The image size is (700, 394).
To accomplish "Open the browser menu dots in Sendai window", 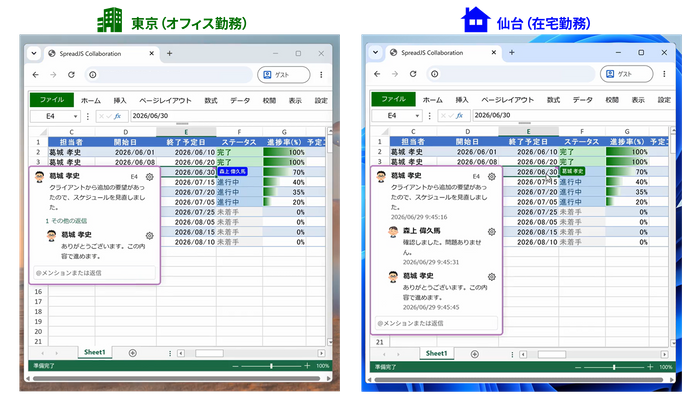I will coord(664,74).
